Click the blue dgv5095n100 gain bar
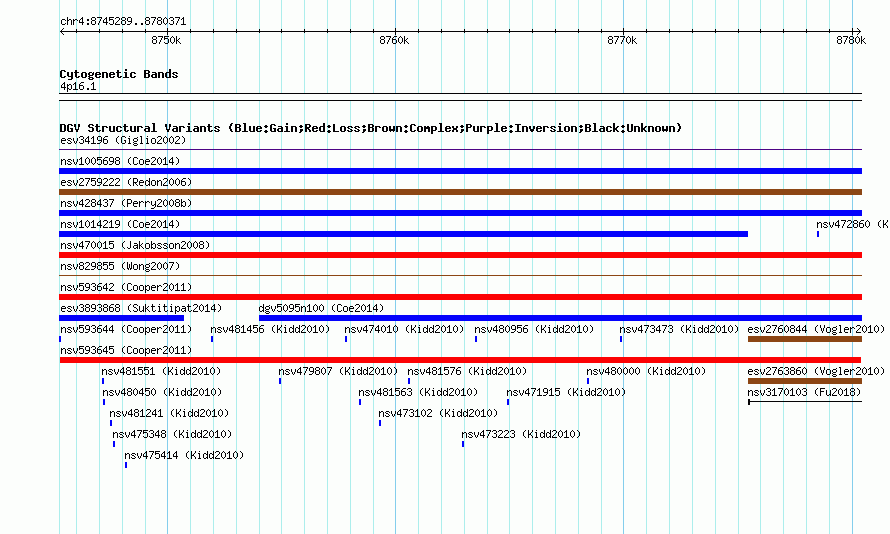890x534 pixels. (x=560, y=318)
